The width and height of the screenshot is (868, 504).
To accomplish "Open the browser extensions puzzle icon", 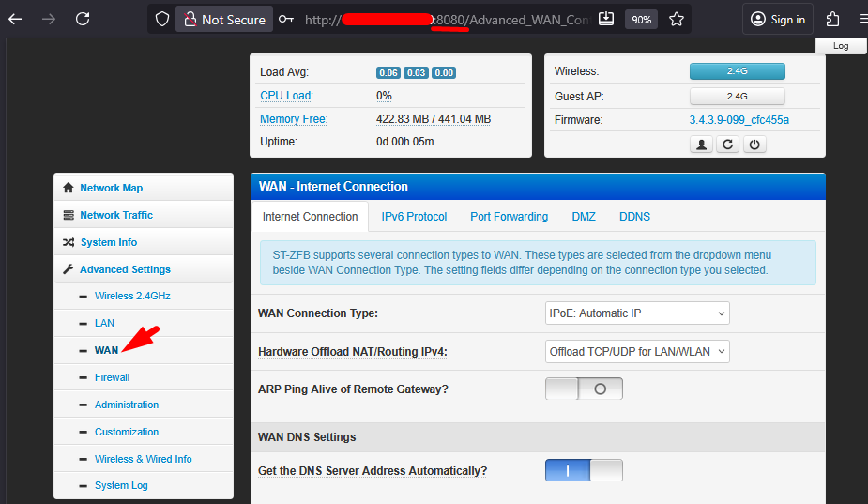I will click(x=832, y=19).
